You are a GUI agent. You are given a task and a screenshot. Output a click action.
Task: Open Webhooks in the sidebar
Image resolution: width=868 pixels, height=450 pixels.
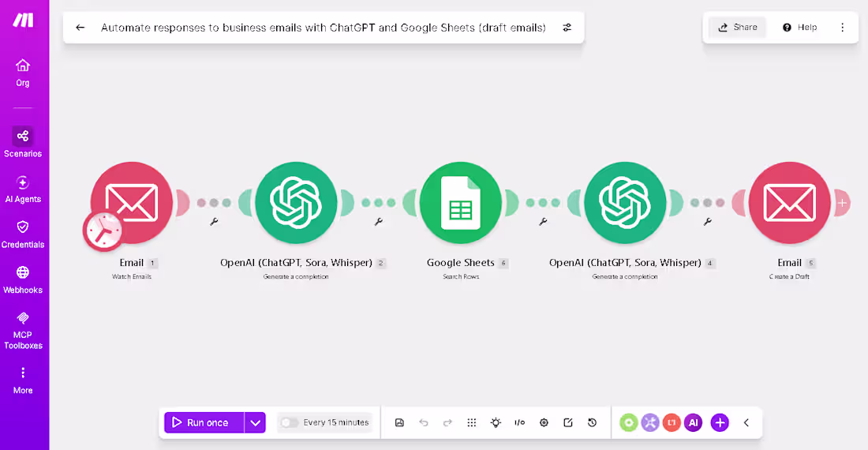click(x=23, y=279)
